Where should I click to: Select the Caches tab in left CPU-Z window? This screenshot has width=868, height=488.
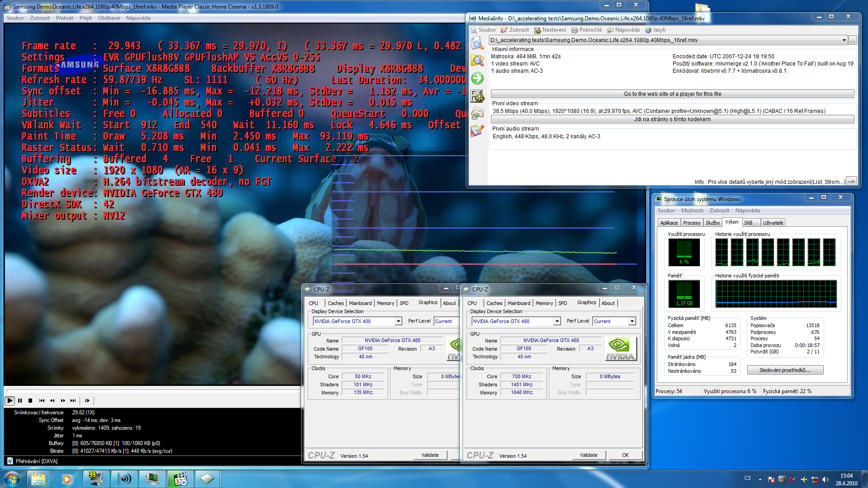(336, 303)
